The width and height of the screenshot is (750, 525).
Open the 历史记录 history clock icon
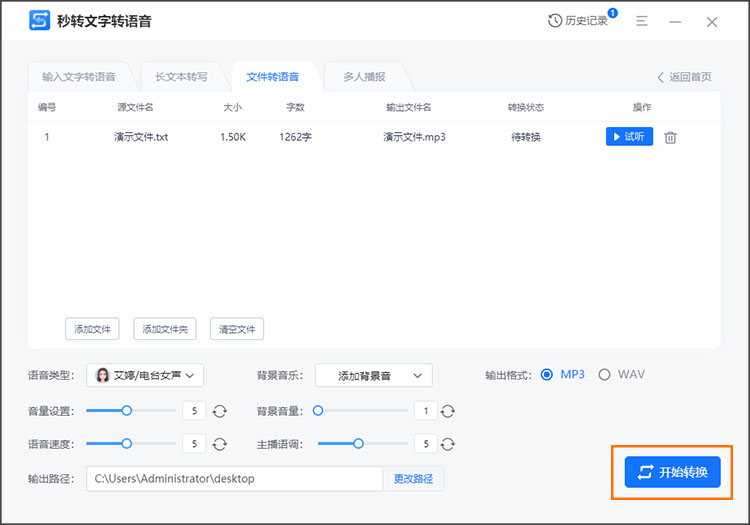(x=555, y=21)
